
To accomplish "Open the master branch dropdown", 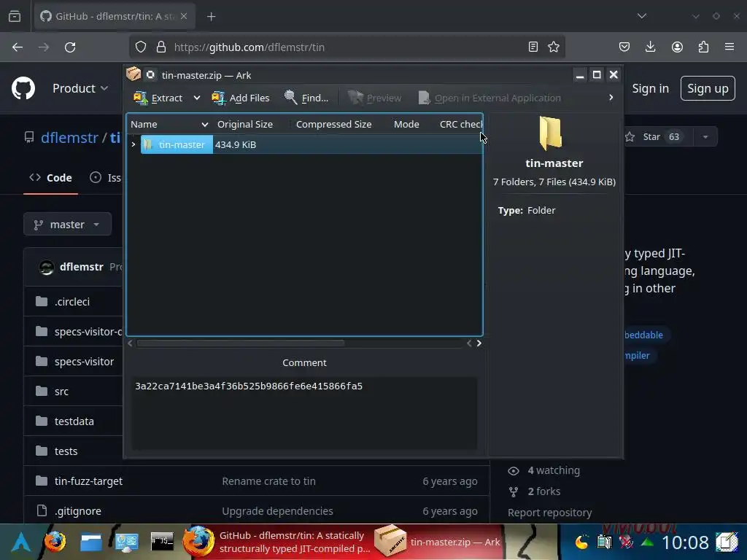I will click(x=67, y=225).
